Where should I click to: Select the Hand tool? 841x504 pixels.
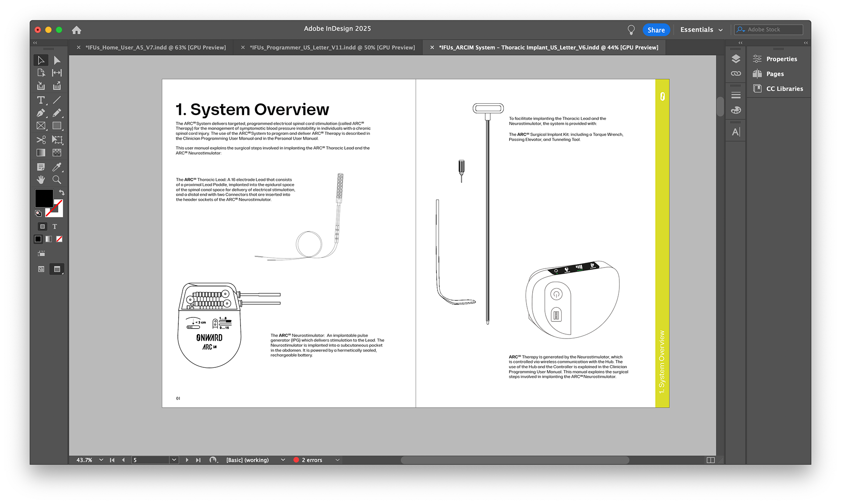pyautogui.click(x=41, y=180)
